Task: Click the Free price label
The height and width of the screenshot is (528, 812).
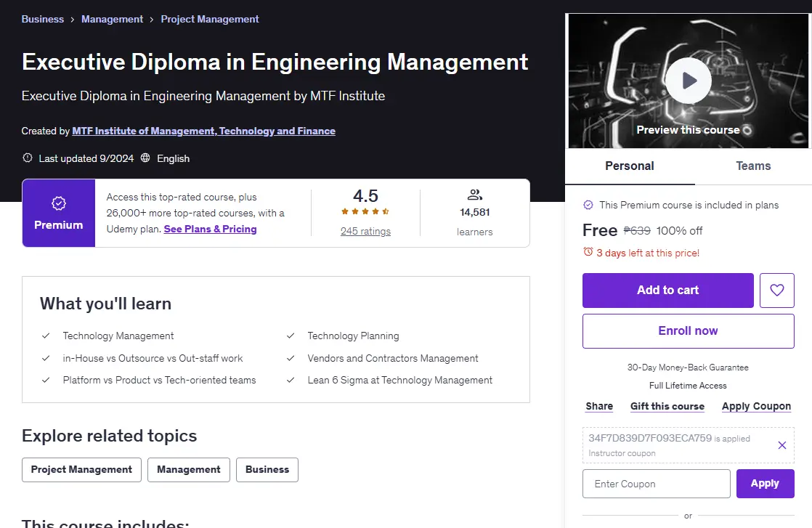Action: pyautogui.click(x=600, y=230)
